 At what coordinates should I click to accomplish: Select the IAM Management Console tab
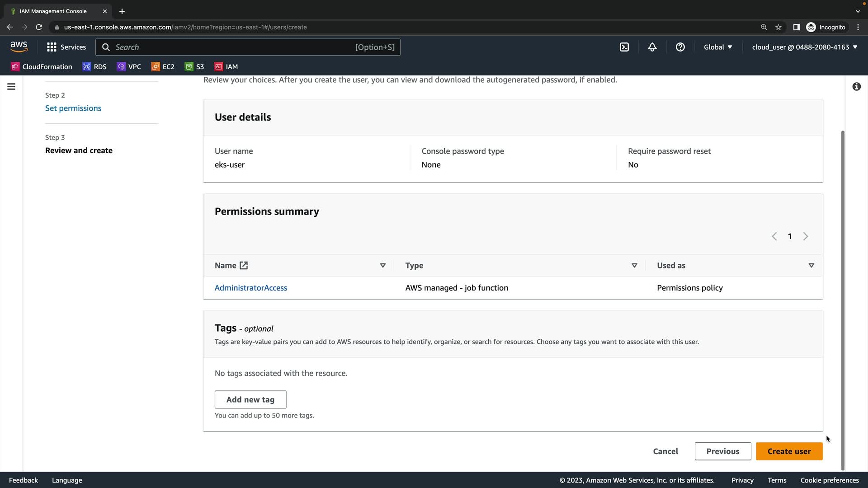pos(53,11)
